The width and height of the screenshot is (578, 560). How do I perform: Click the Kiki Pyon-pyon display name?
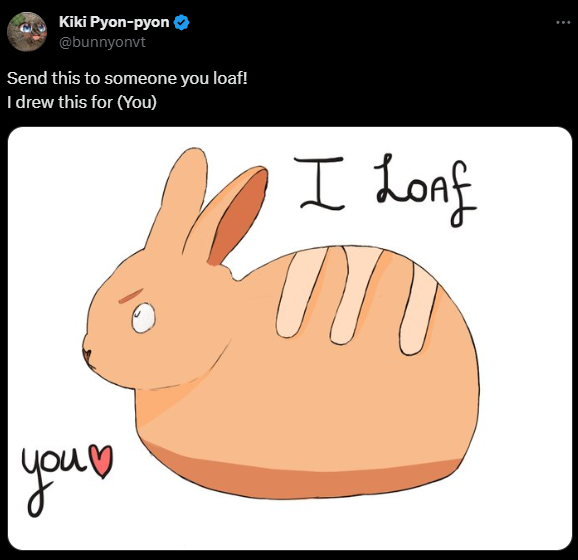click(x=114, y=22)
